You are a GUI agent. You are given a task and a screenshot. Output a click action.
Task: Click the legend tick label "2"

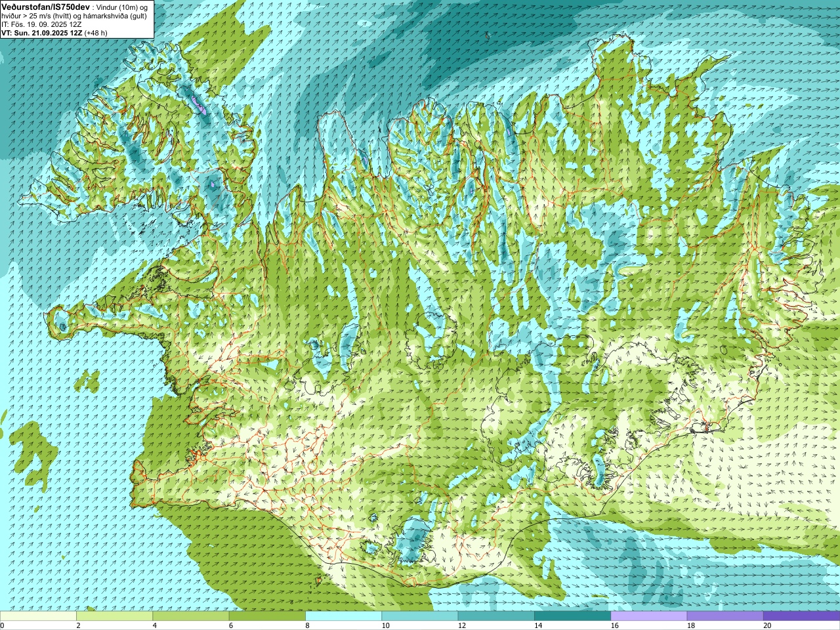point(78,625)
